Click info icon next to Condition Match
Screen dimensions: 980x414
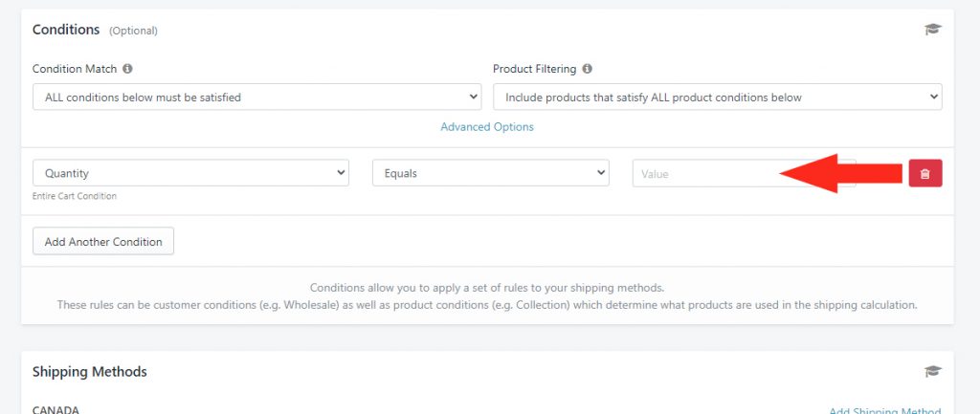click(127, 69)
